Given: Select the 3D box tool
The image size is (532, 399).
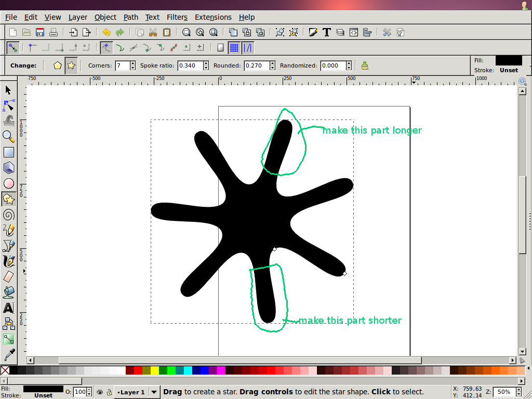Looking at the screenshot, I should click(x=9, y=168).
